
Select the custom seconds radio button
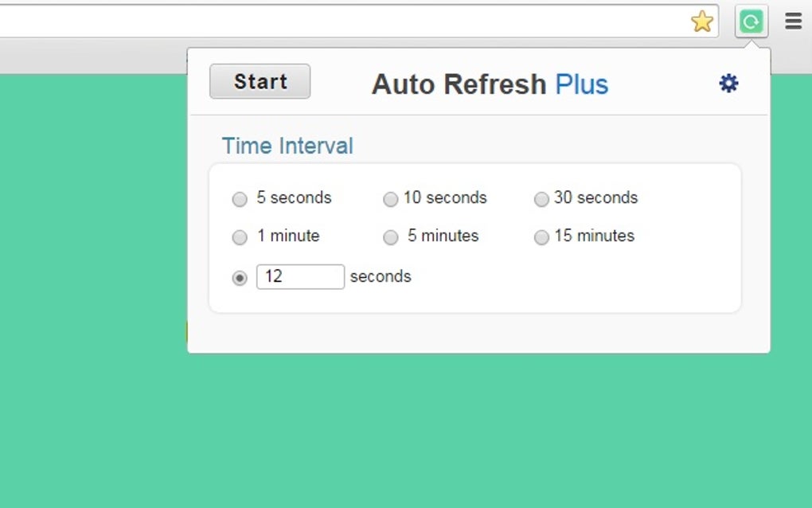pyautogui.click(x=240, y=278)
